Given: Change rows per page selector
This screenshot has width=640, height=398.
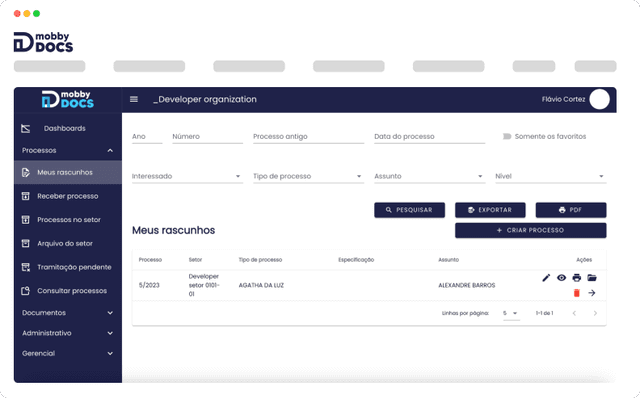Looking at the screenshot, I should (x=510, y=313).
